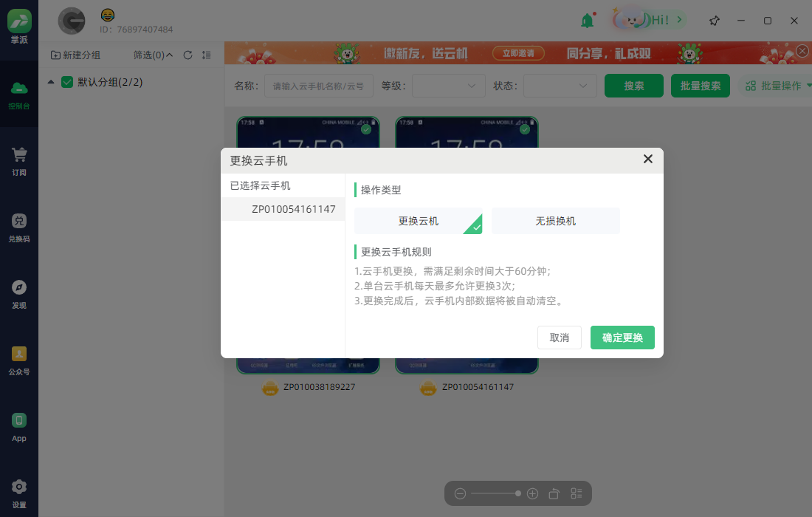Open the 状态 status dropdown
The image size is (812, 517).
point(560,86)
